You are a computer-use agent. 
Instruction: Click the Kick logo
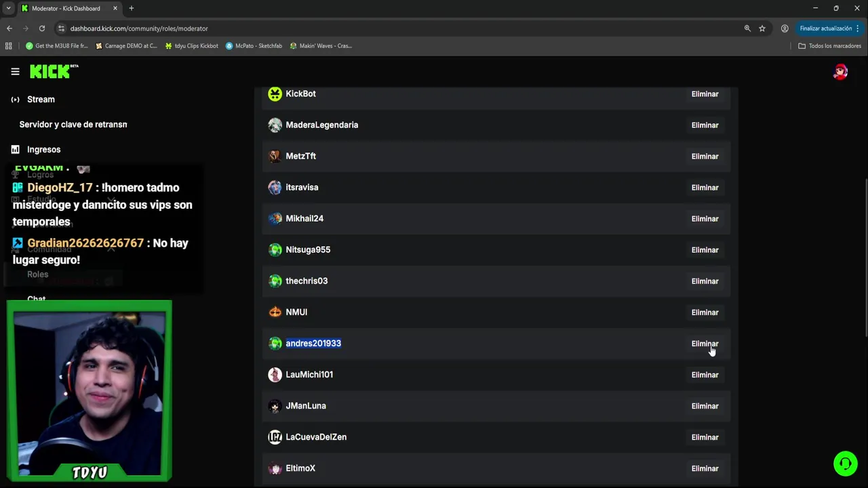click(54, 71)
